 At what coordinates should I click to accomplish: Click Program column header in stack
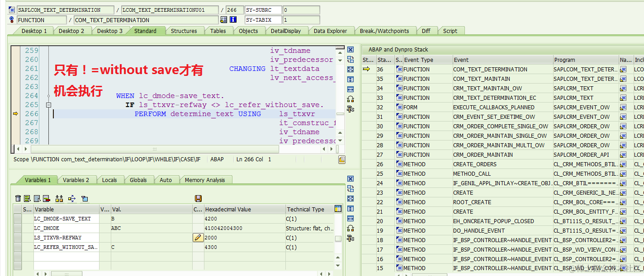[x=586, y=60]
